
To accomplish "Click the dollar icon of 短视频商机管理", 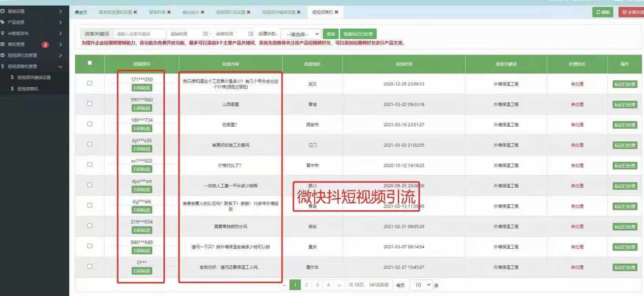I will click(2, 66).
